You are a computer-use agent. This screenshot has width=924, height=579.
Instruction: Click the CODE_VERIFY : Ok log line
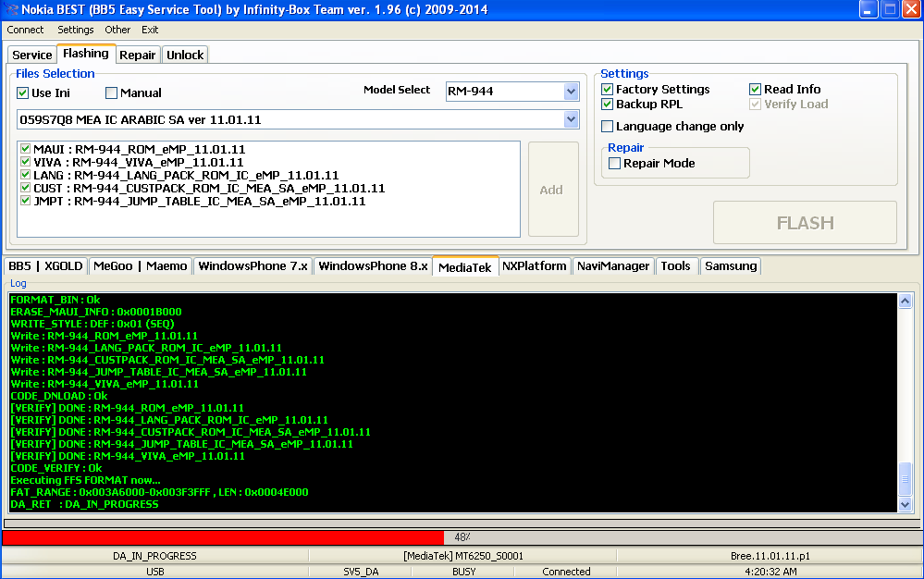click(x=56, y=468)
